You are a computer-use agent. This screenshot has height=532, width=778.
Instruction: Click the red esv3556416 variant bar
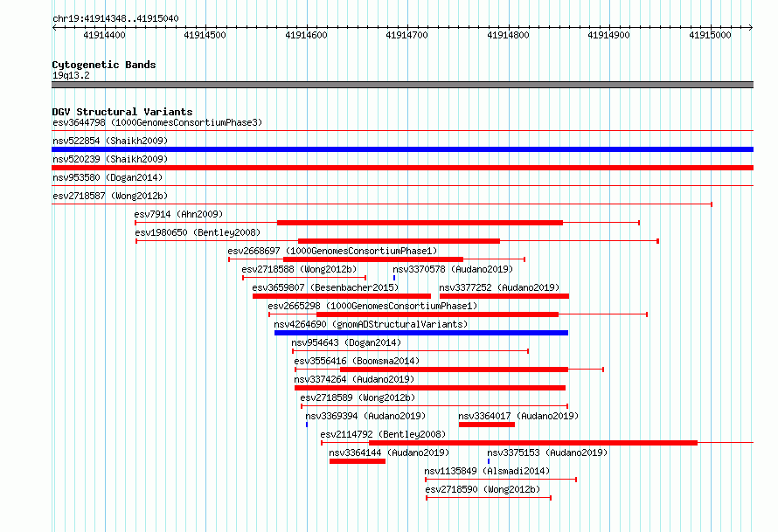[454, 370]
